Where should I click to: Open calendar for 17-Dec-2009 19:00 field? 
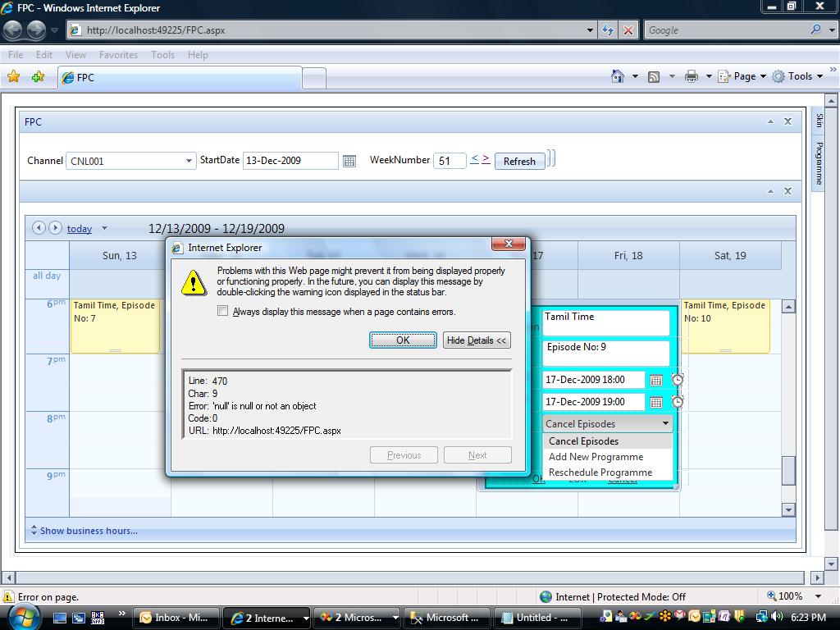[656, 402]
